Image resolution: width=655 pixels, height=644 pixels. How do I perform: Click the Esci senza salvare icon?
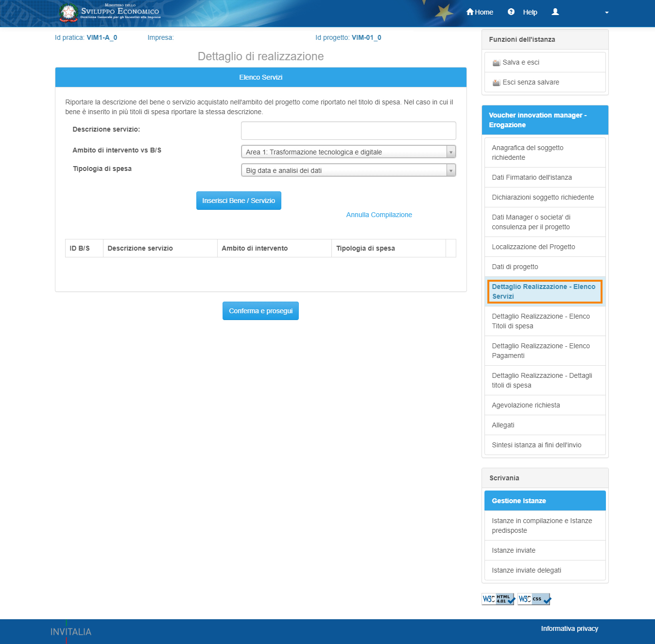point(496,83)
